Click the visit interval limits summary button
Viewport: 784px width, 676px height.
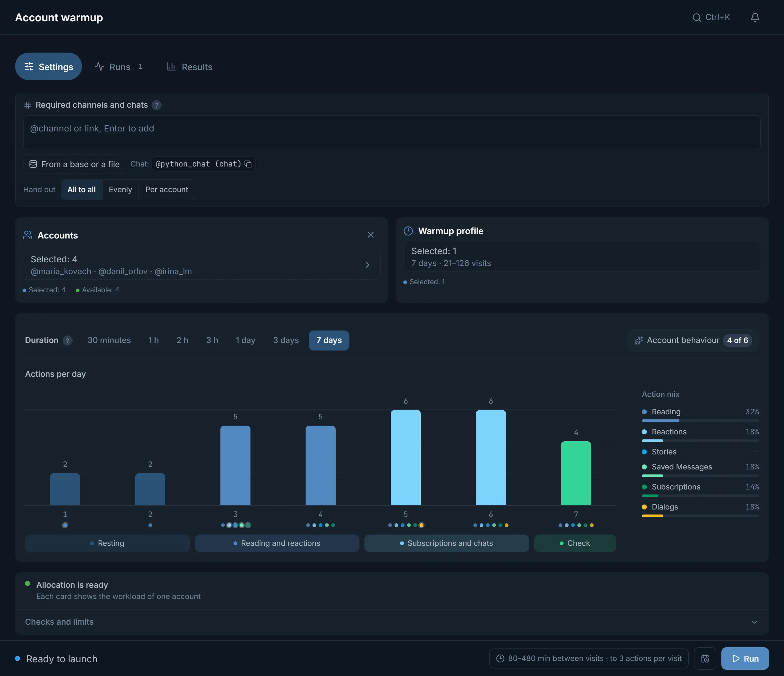click(x=588, y=658)
